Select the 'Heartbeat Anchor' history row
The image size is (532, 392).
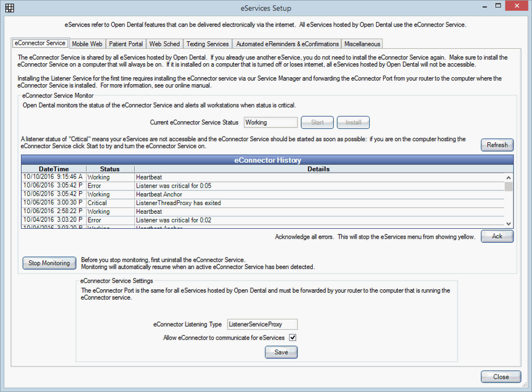click(263, 195)
